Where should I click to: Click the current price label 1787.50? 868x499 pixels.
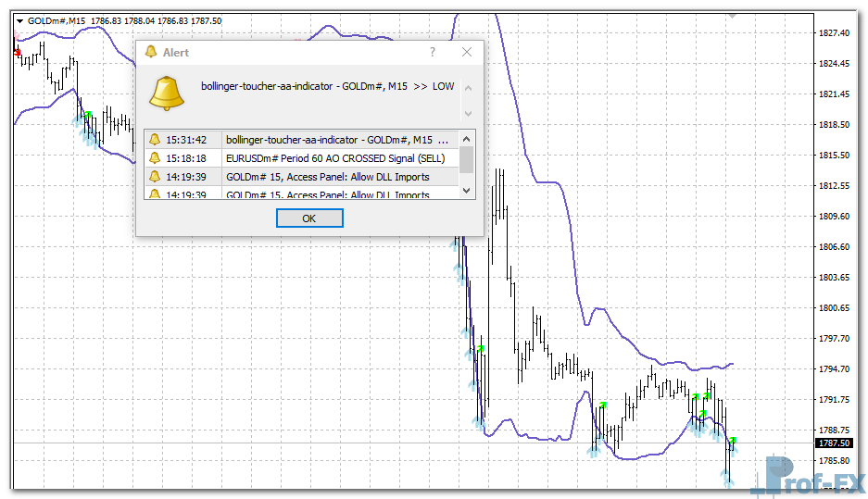[x=835, y=443]
